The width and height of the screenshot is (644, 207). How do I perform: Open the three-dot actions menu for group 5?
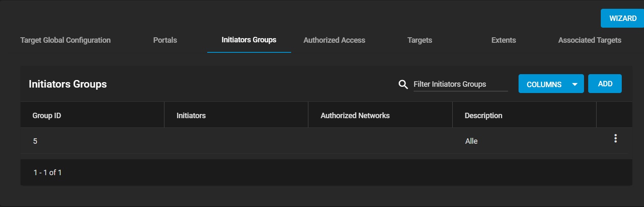pos(615,139)
